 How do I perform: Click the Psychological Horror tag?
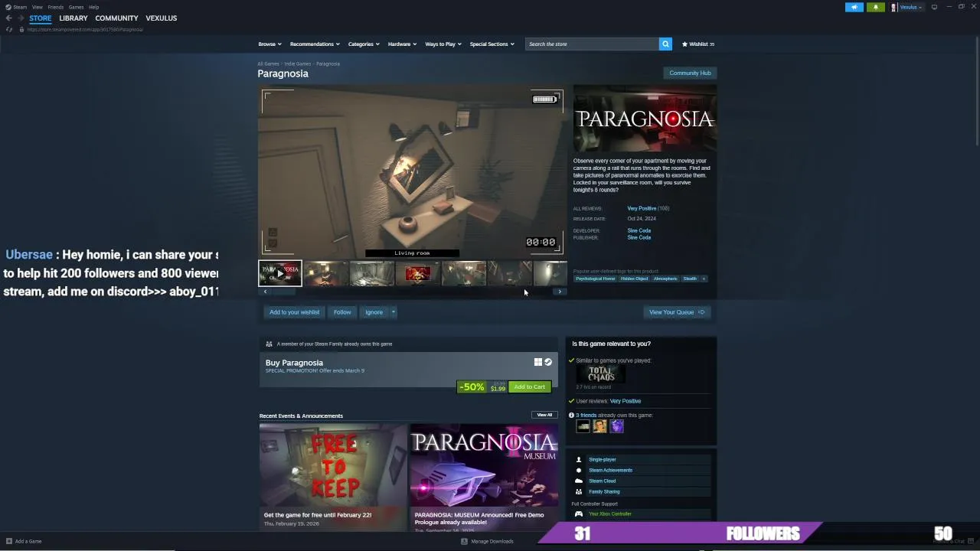595,279
